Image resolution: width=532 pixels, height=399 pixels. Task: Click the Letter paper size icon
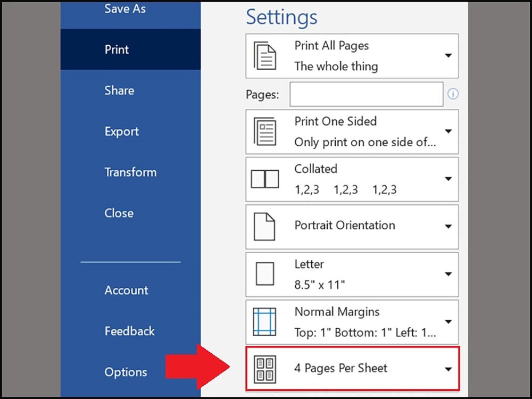[264, 274]
